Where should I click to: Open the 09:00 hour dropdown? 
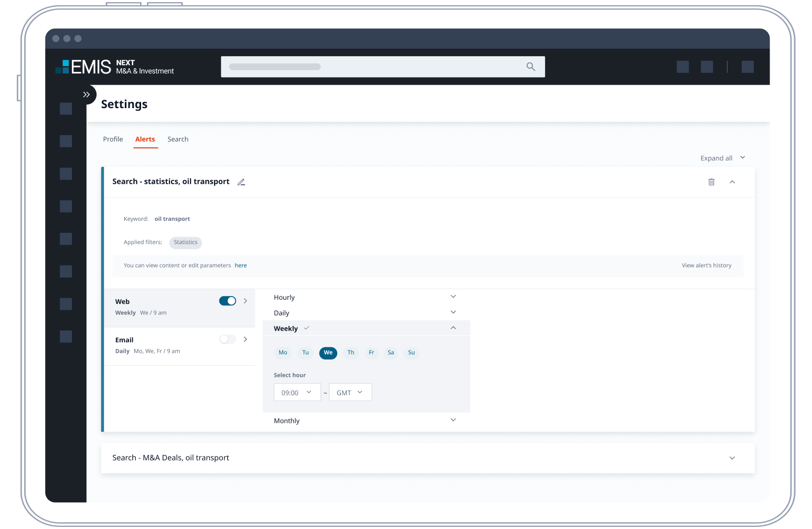[x=297, y=393]
